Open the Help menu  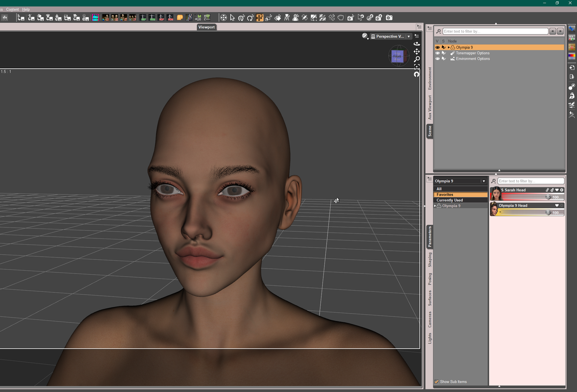26,9
